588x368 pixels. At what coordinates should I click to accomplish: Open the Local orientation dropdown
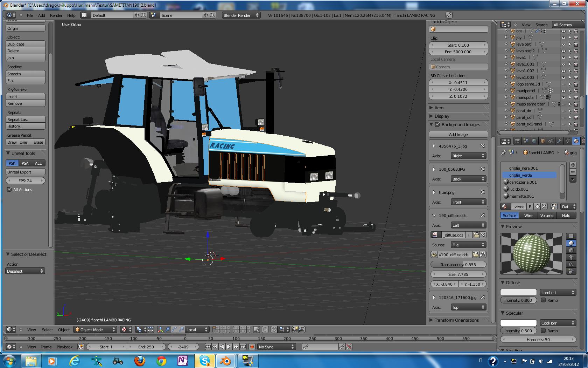[x=197, y=329]
